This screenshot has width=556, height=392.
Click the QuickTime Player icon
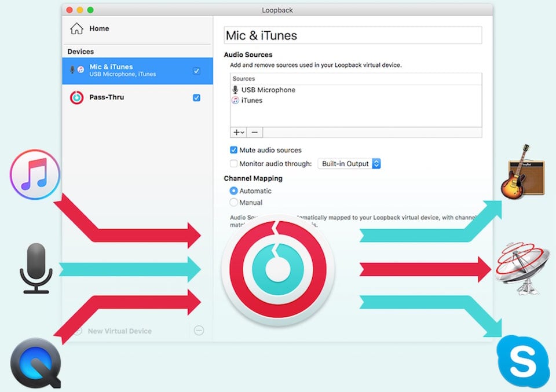36,363
